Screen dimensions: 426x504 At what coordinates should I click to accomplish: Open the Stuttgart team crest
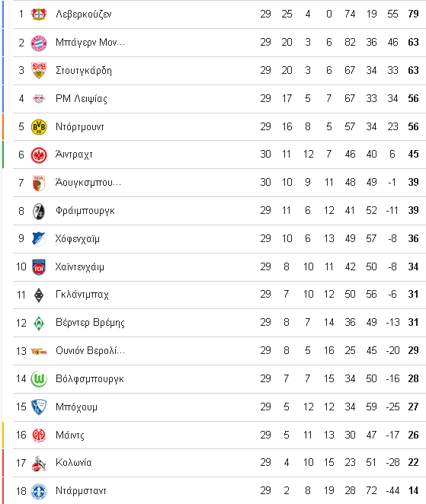pos(39,70)
